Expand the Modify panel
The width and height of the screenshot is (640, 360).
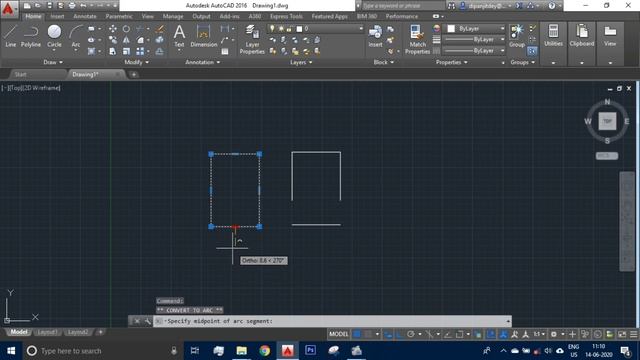(x=137, y=62)
